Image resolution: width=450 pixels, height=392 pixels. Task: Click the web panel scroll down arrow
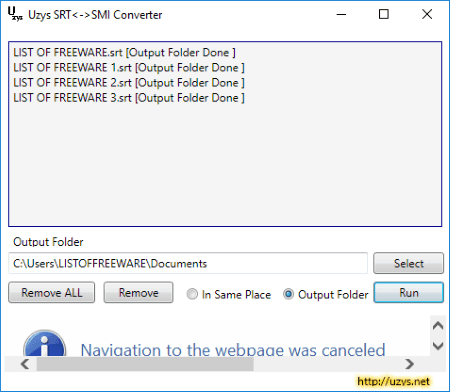[x=438, y=345]
